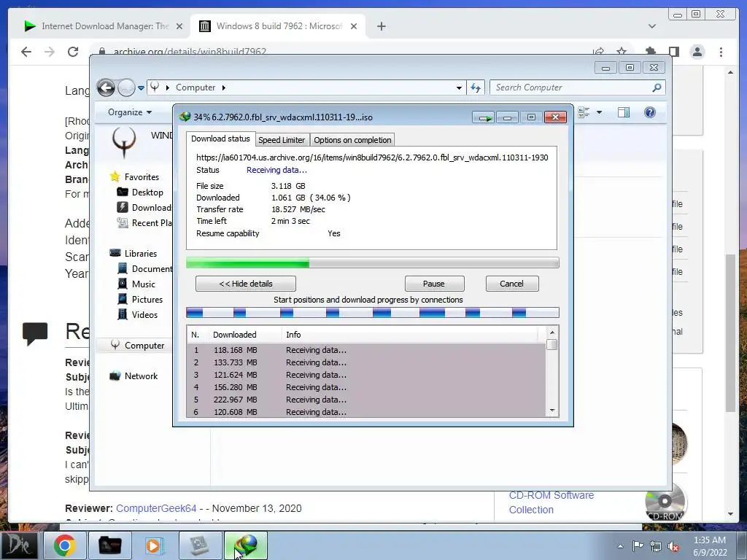Open Explorer help question mark
Image resolution: width=747 pixels, height=560 pixels.
pyautogui.click(x=650, y=112)
